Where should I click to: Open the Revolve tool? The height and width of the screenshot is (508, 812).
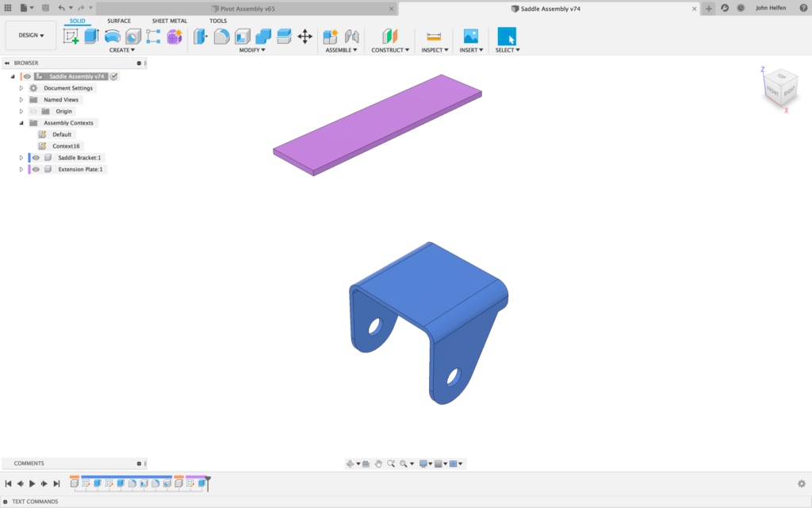click(111, 36)
